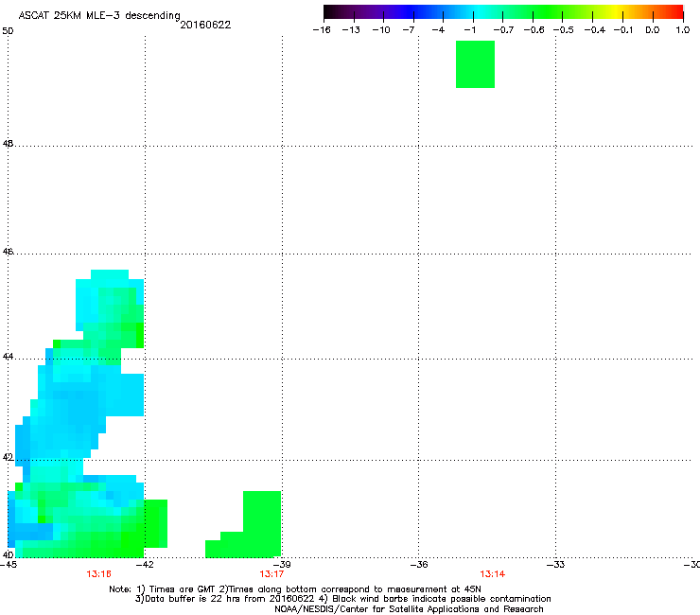Click the 'NOAA/NESDIS/Center for Satellite Applications and Research' credit

coord(409,609)
